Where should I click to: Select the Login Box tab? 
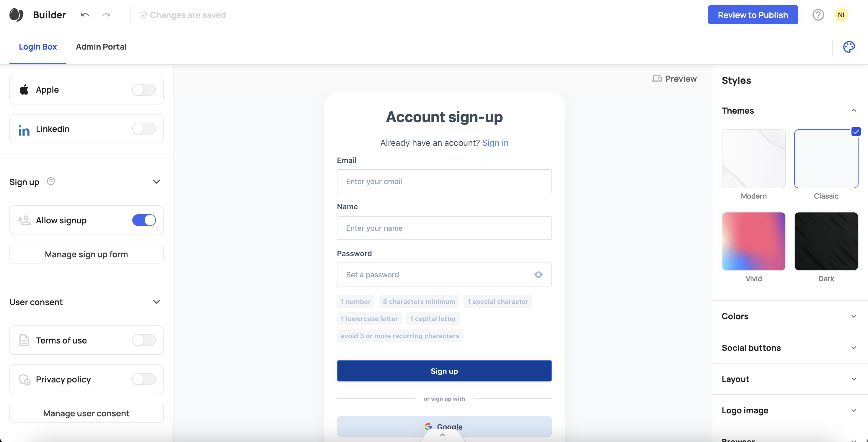(38, 47)
